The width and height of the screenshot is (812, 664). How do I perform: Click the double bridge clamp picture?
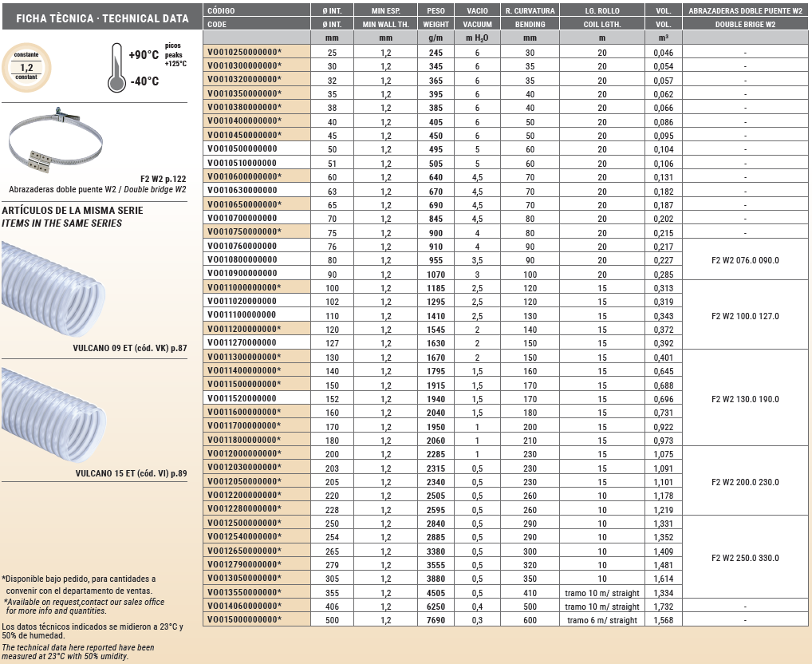click(x=56, y=142)
